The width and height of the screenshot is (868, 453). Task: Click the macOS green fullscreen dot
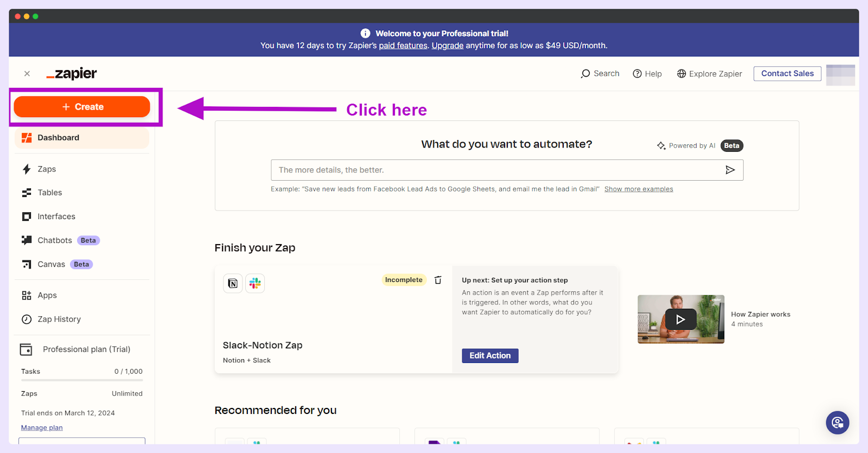pyautogui.click(x=35, y=16)
